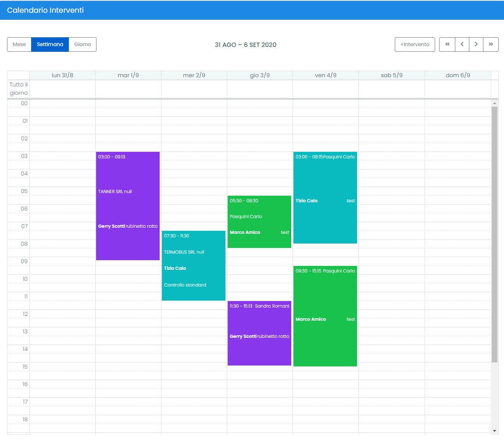
Task: Click the vertical scrollbar thumb
Action: point(494,234)
